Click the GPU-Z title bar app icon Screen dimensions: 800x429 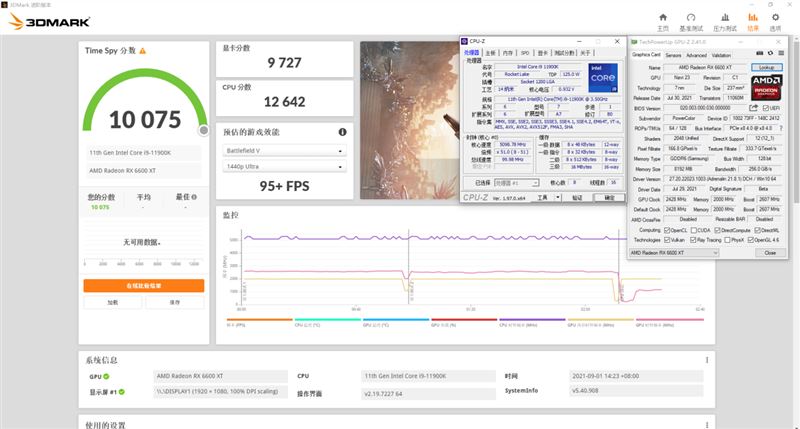coord(634,42)
